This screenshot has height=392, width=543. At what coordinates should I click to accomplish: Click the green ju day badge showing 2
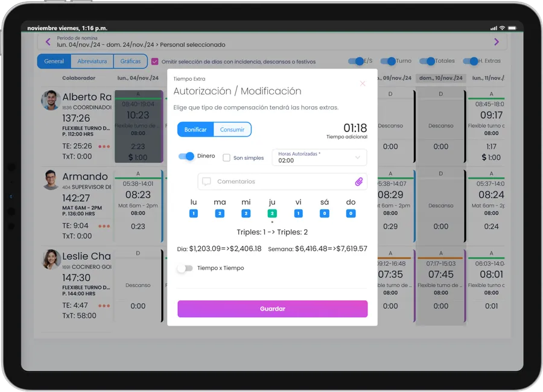point(272,213)
